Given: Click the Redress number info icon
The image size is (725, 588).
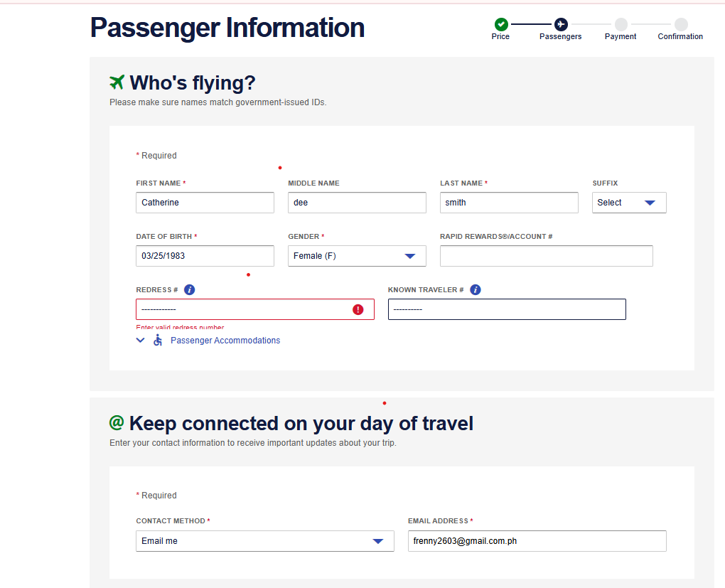Looking at the screenshot, I should [x=190, y=290].
